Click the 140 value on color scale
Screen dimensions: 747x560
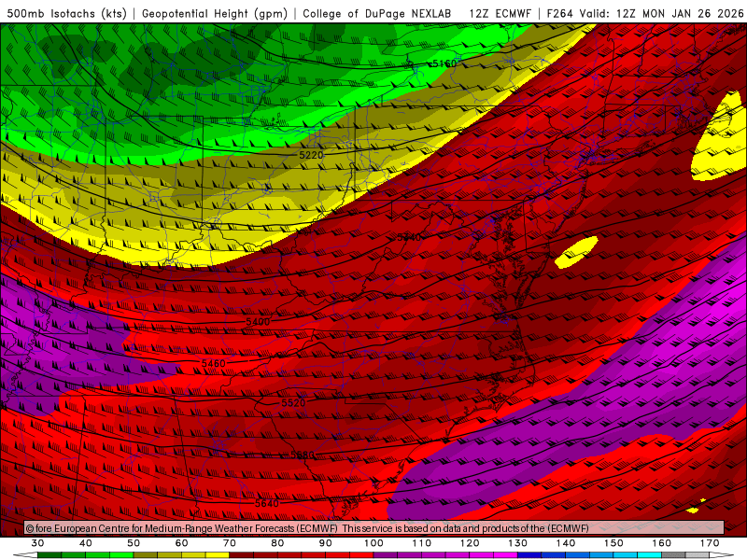[566, 543]
